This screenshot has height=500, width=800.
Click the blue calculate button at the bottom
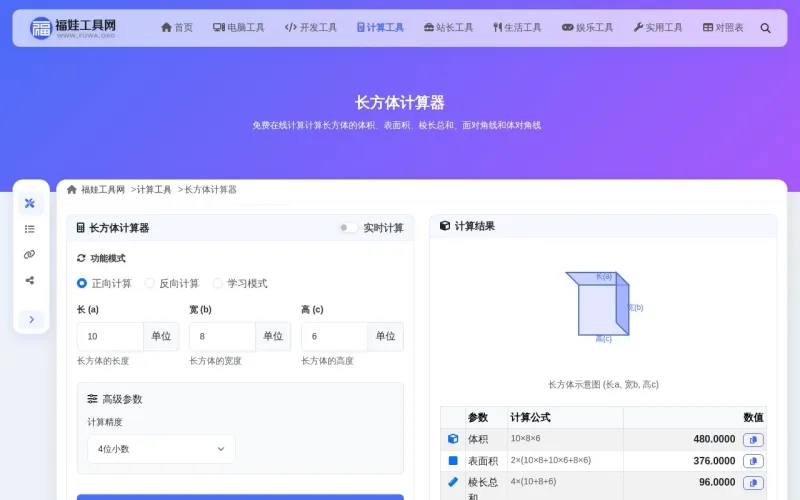click(x=240, y=497)
